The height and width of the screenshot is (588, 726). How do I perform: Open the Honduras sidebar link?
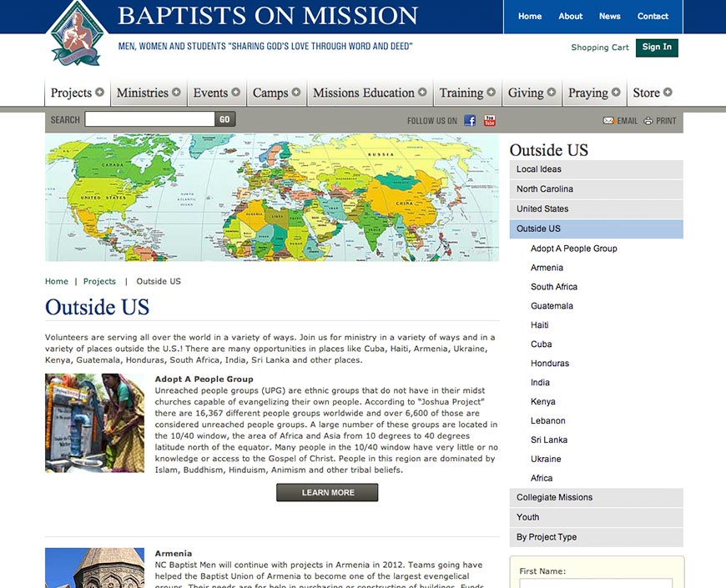click(550, 364)
